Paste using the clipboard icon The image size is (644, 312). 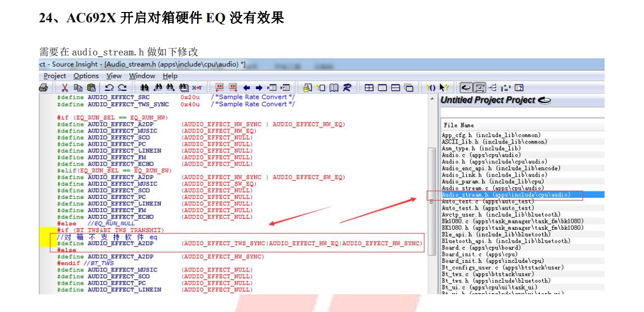(x=91, y=87)
